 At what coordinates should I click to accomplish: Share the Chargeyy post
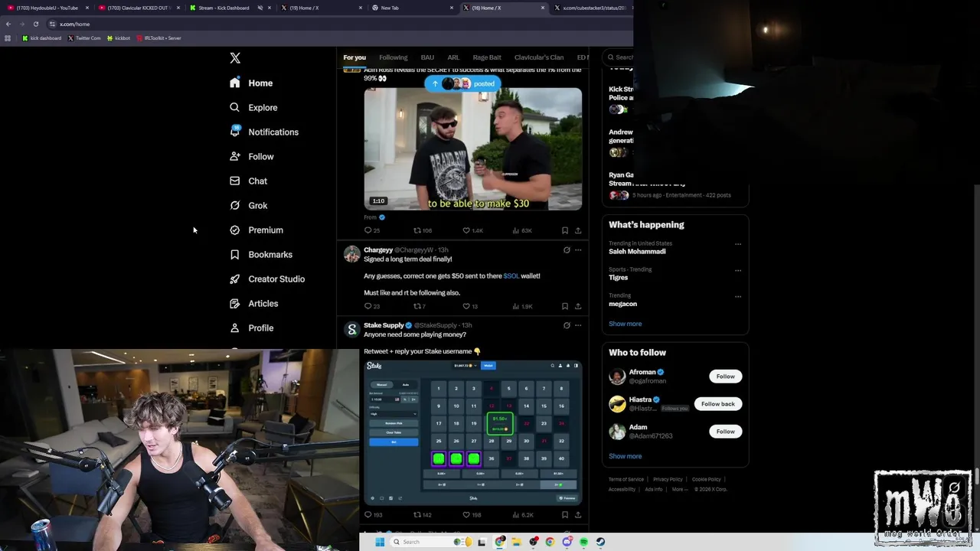click(x=578, y=306)
